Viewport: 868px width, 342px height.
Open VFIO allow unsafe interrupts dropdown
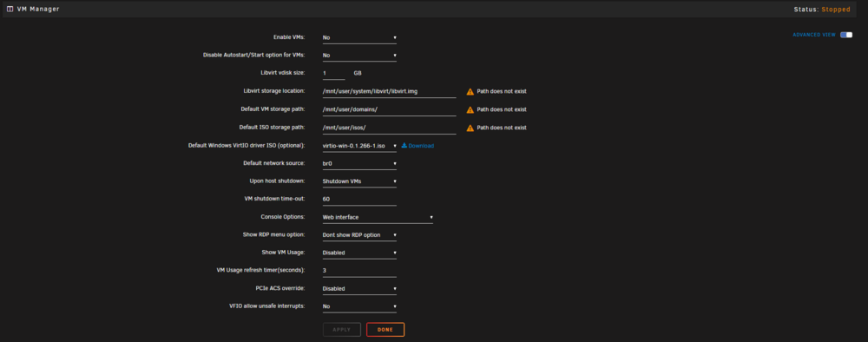(x=359, y=306)
